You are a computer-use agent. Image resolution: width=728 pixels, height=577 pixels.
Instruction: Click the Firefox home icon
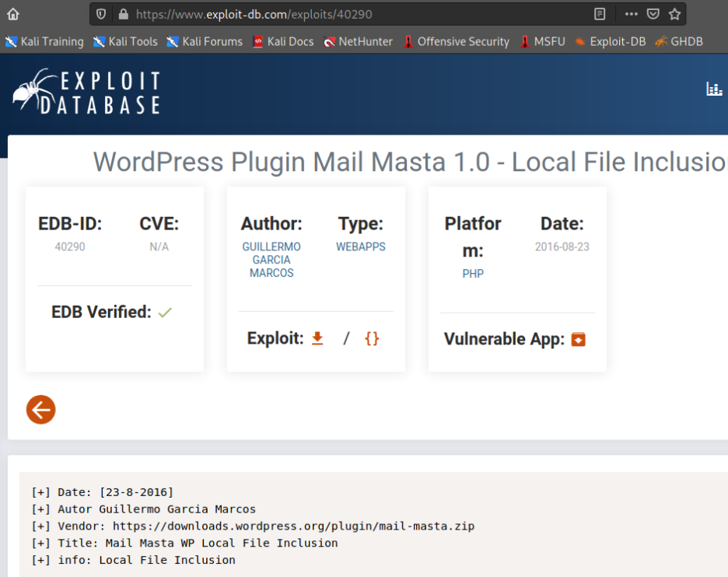(x=13, y=15)
